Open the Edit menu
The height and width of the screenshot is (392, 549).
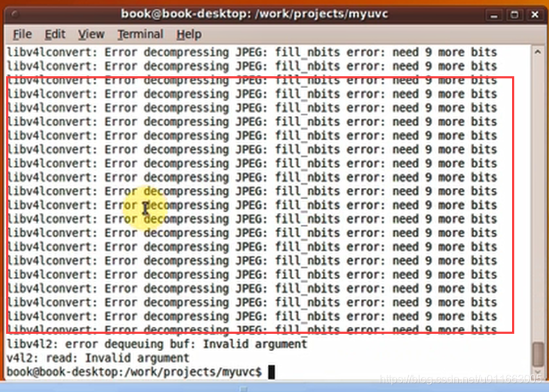[x=55, y=34]
